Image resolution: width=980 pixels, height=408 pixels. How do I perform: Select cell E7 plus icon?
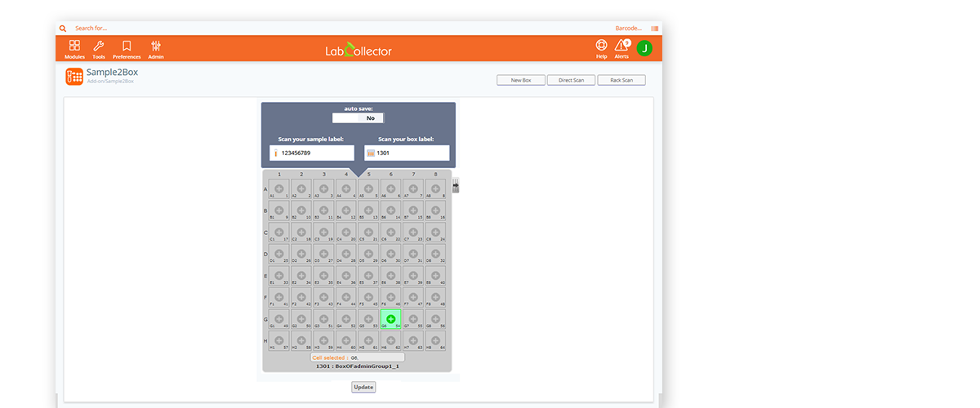[x=413, y=275]
